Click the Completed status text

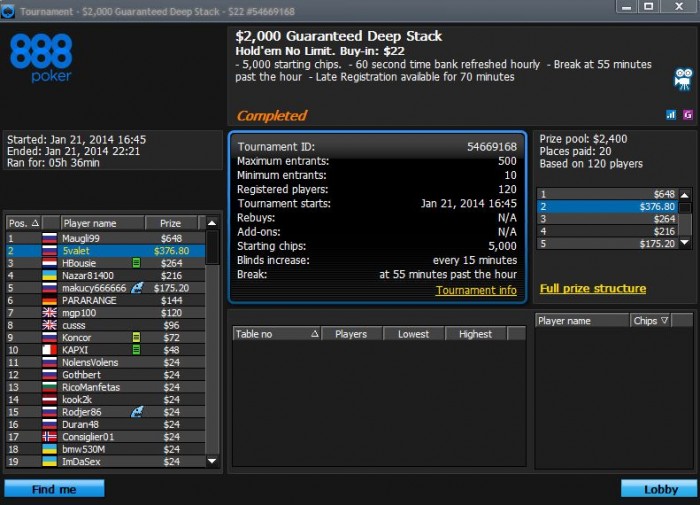coord(271,116)
